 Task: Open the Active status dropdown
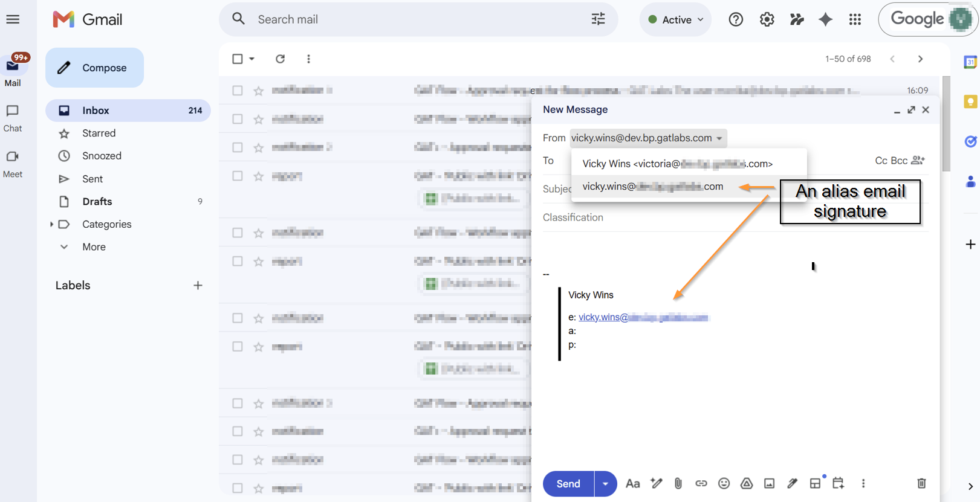(x=675, y=19)
